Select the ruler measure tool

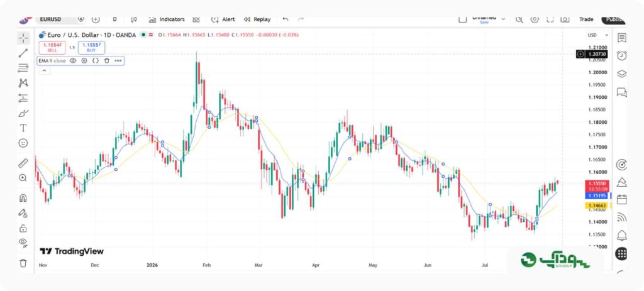pyautogui.click(x=23, y=163)
